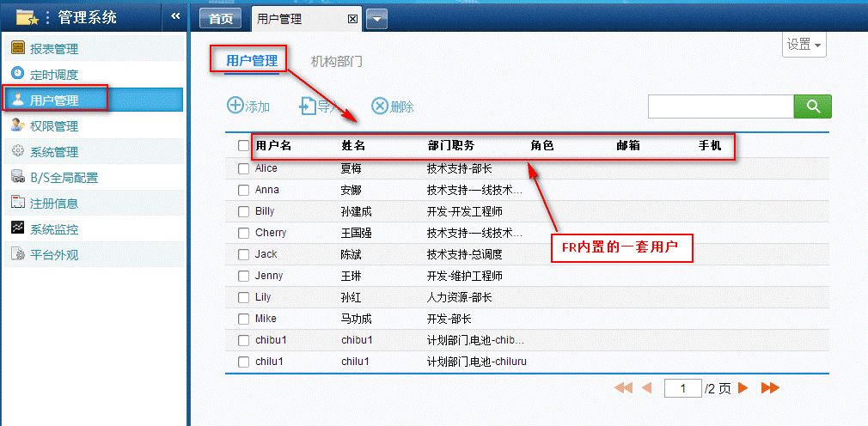This screenshot has width=868, height=426.
Task: Click the green search magnifier button
Action: (x=812, y=106)
